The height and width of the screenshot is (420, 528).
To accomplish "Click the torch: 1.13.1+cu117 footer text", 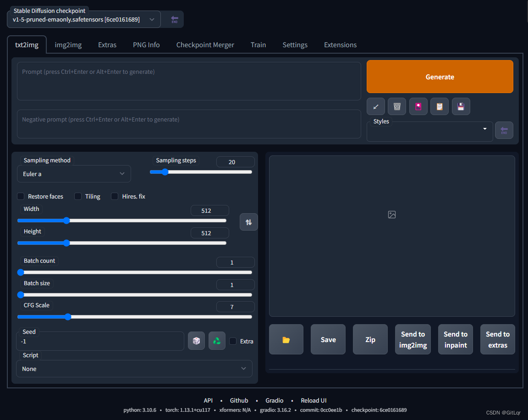I will 187,410.
